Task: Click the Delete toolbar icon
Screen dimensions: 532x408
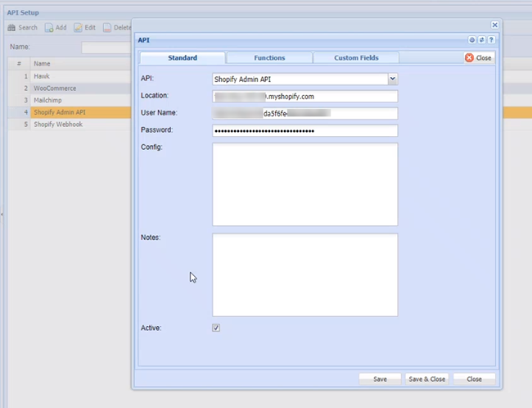Action: coord(107,28)
